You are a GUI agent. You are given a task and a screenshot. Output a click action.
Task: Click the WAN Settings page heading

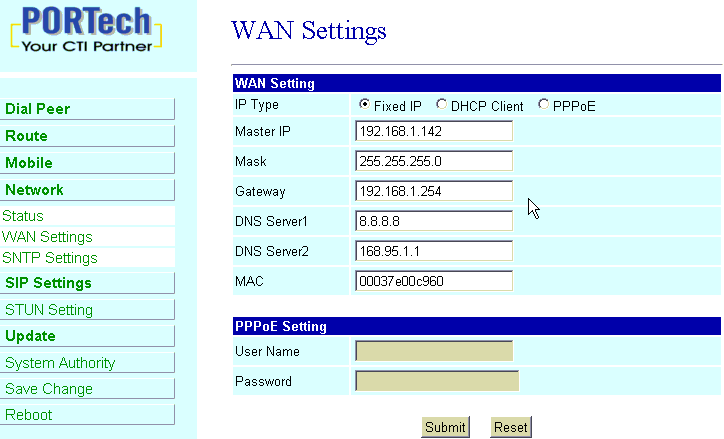(308, 30)
